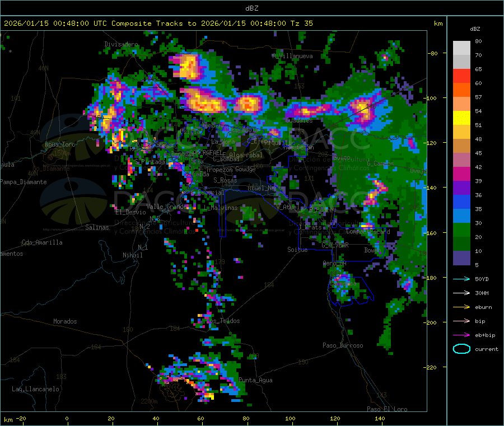Click the timestamp header text

(158, 23)
